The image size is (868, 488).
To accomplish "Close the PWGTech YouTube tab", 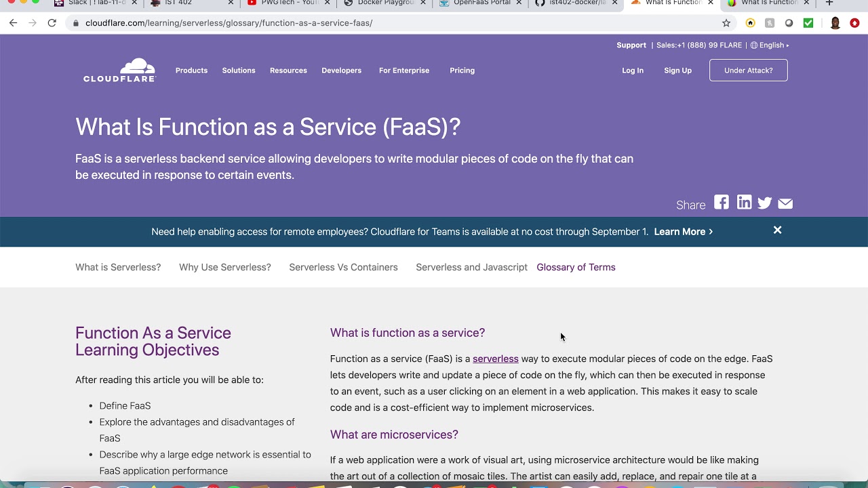I will [x=326, y=3].
